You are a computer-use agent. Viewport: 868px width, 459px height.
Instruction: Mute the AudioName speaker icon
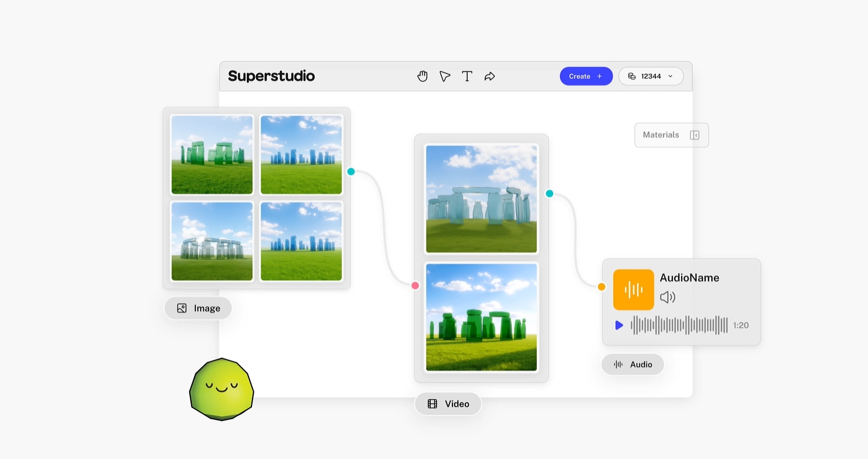668,297
